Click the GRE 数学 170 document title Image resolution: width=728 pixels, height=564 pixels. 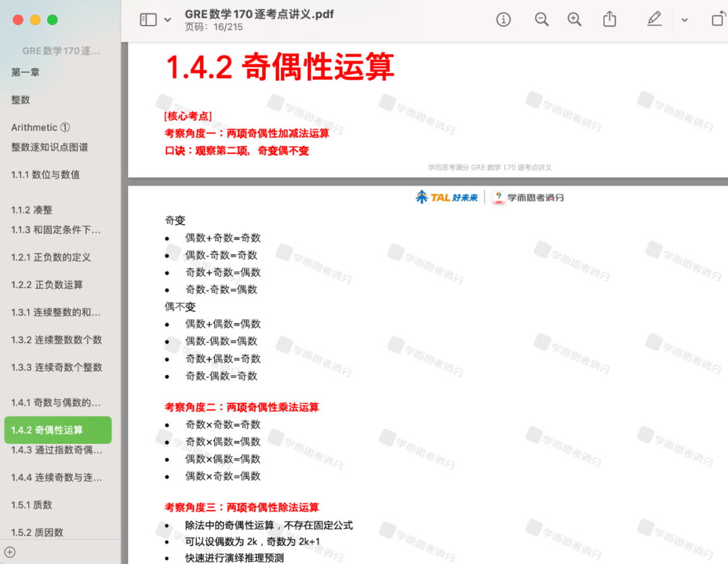click(x=259, y=14)
